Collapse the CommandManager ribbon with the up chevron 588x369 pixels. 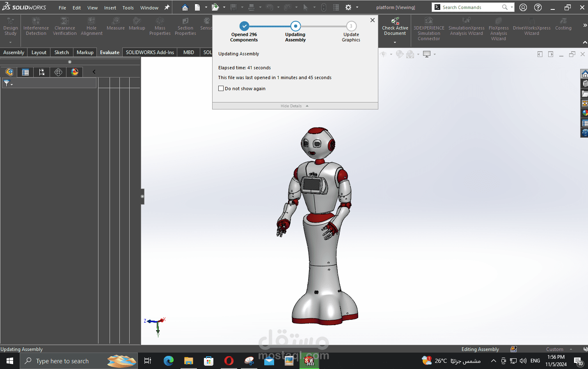585,42
